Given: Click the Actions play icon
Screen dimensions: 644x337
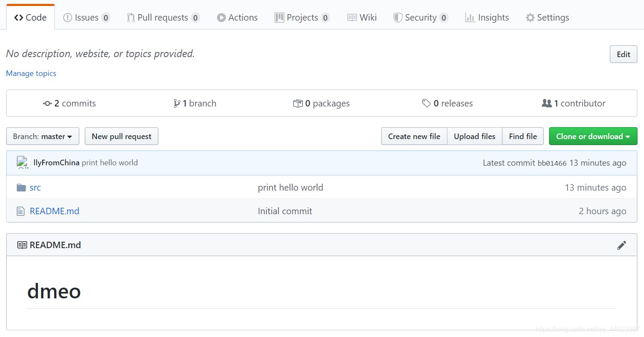Looking at the screenshot, I should click(x=221, y=18).
